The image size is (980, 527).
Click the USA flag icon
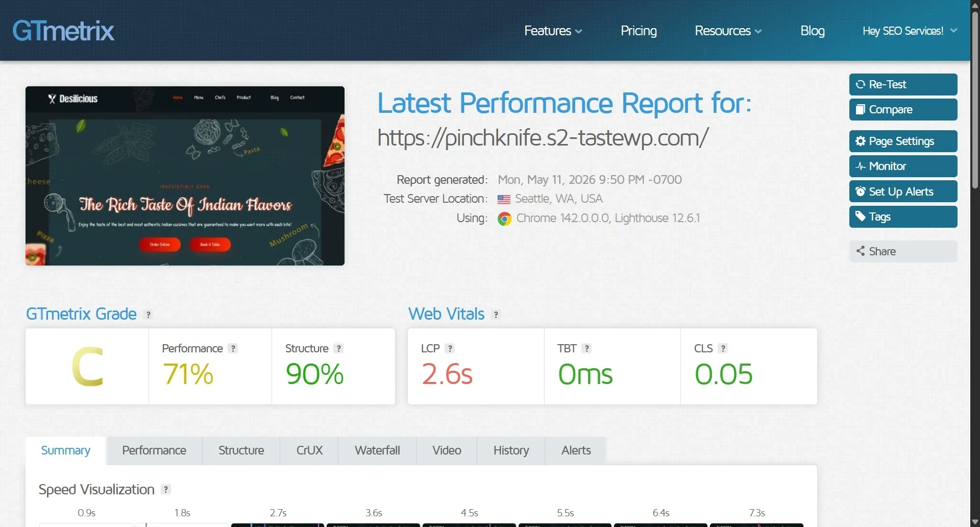pyautogui.click(x=504, y=199)
